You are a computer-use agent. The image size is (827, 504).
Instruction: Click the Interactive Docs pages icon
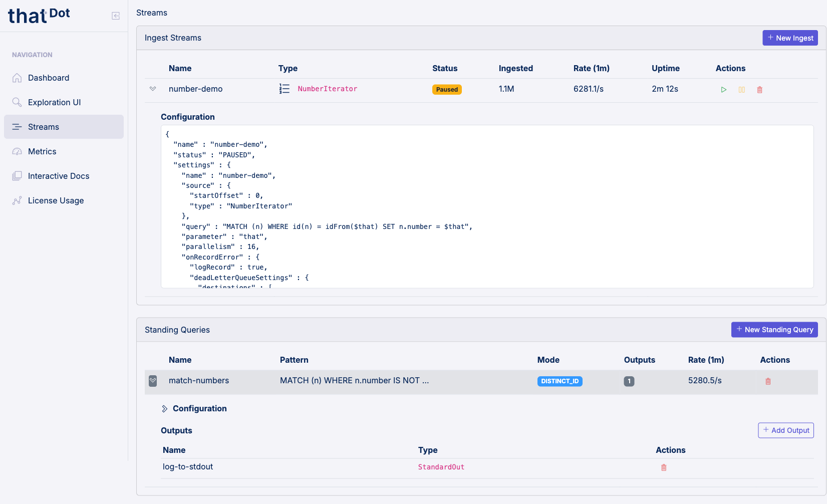17,176
